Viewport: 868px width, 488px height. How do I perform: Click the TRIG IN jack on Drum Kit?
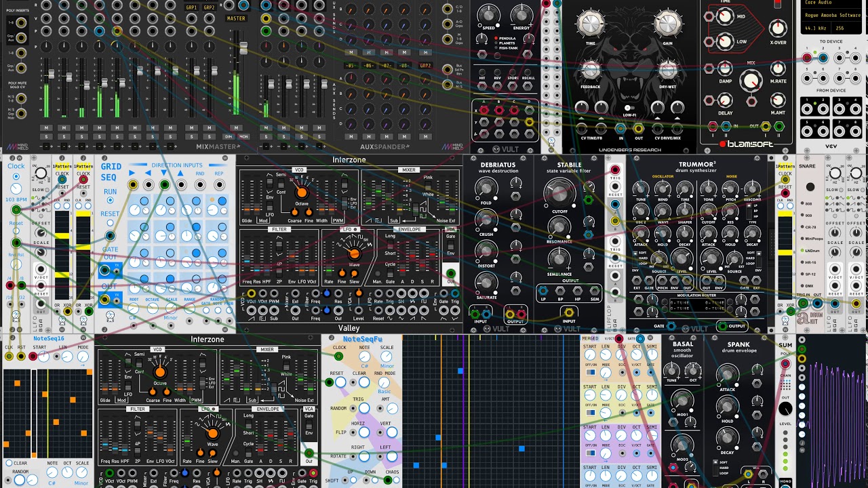click(804, 303)
